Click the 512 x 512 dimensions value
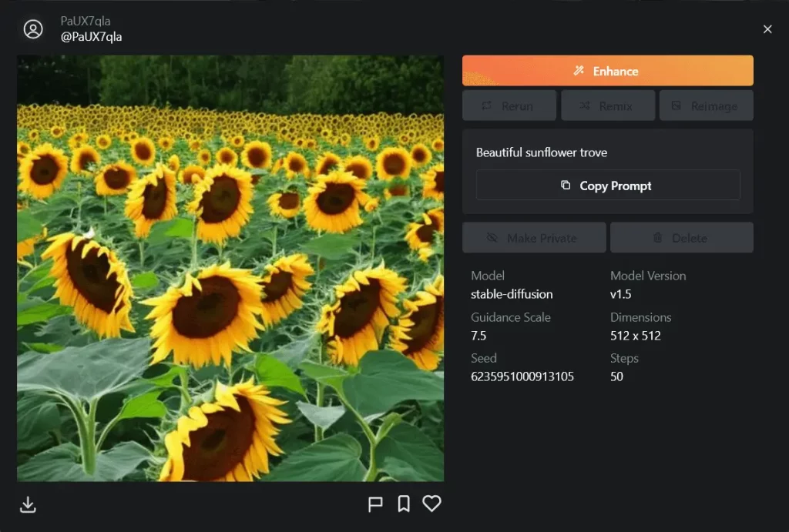This screenshot has height=532, width=789. point(635,336)
